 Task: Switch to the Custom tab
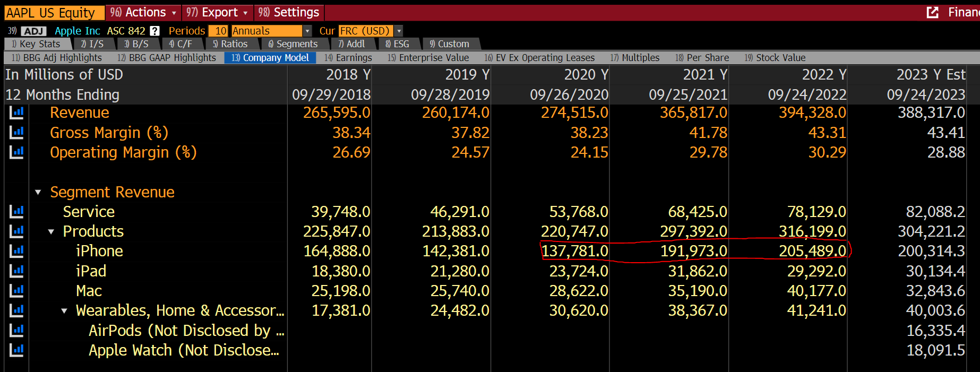[450, 44]
